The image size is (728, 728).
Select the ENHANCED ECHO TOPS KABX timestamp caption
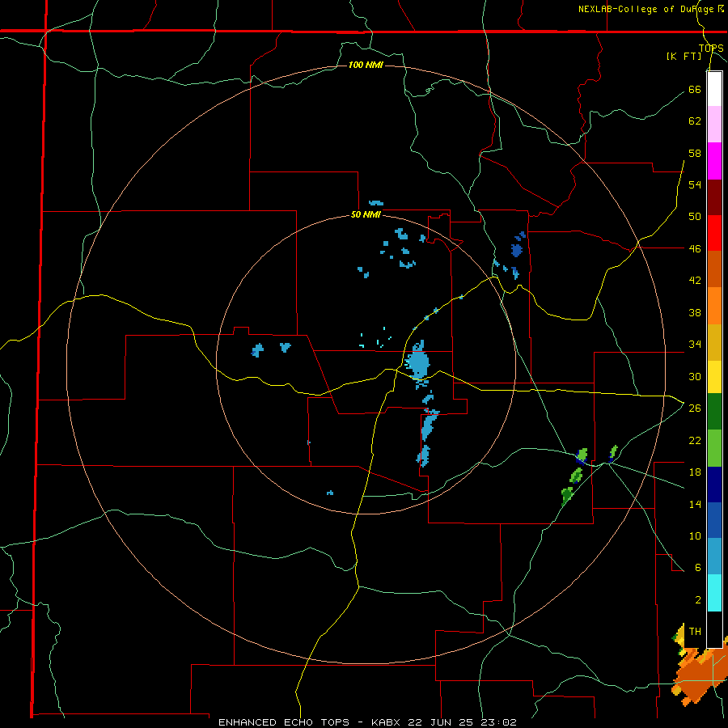click(x=367, y=722)
